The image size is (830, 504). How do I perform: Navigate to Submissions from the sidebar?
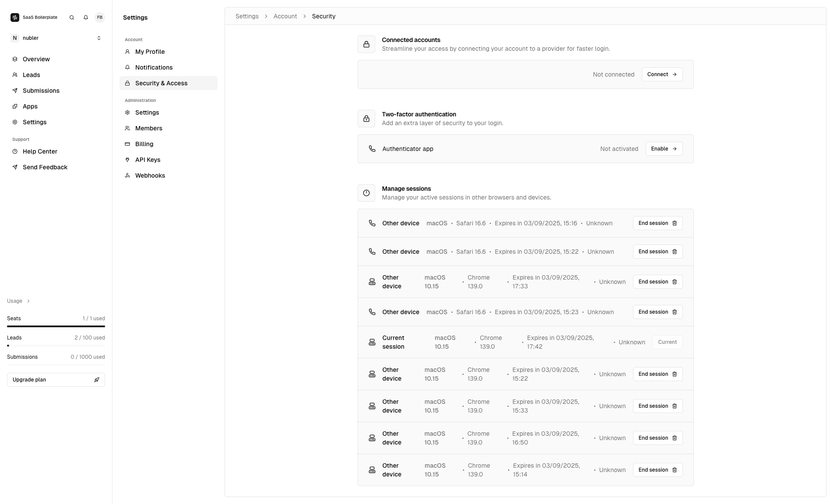(41, 91)
